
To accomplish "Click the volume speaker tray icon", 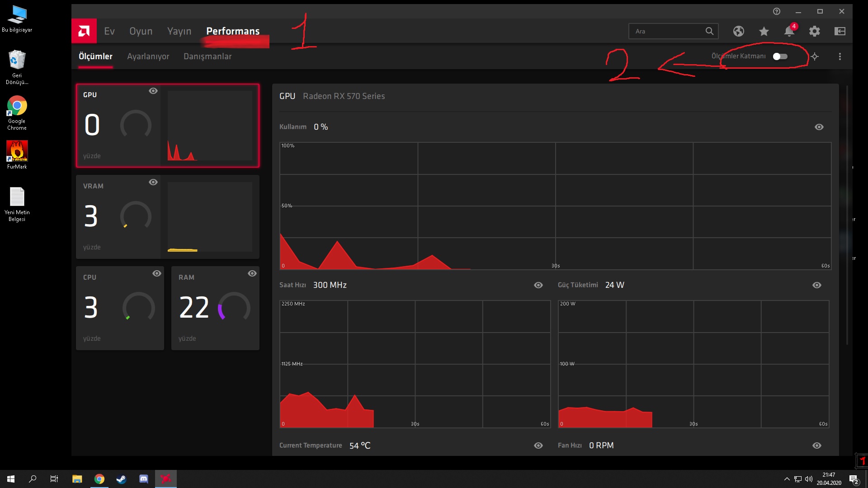I will 809,479.
